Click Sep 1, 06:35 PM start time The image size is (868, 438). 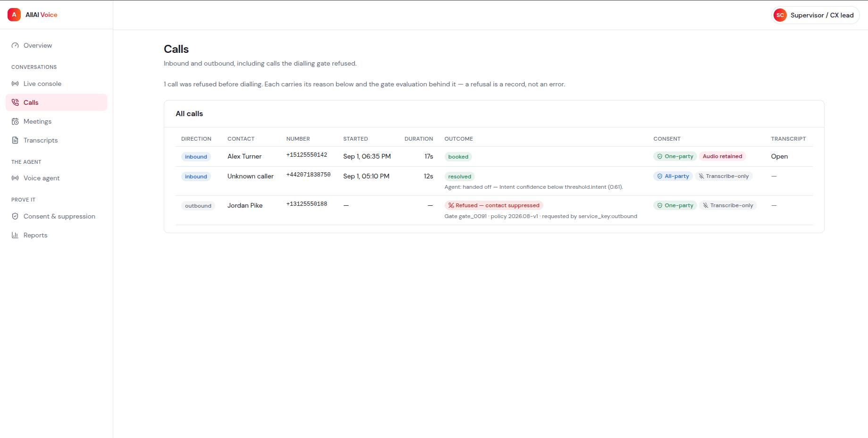click(367, 156)
